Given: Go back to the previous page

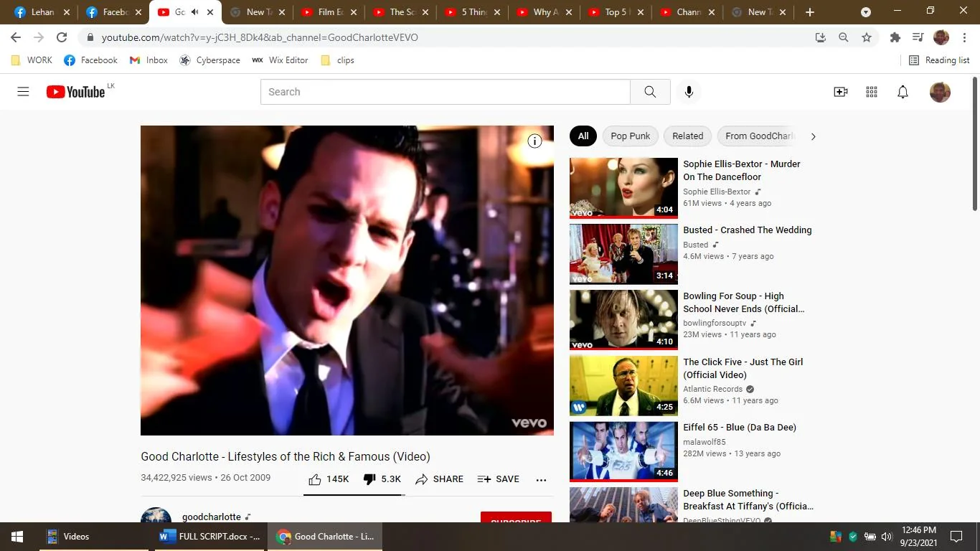Looking at the screenshot, I should click(x=16, y=37).
